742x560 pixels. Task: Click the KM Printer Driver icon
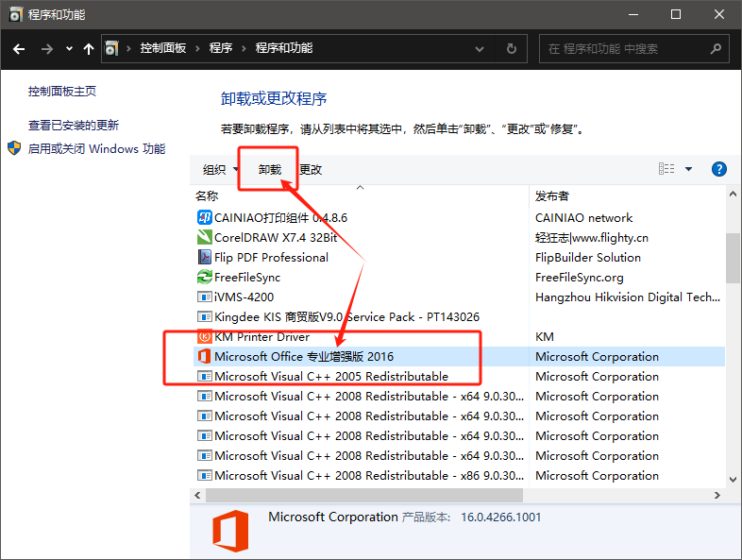(204, 337)
